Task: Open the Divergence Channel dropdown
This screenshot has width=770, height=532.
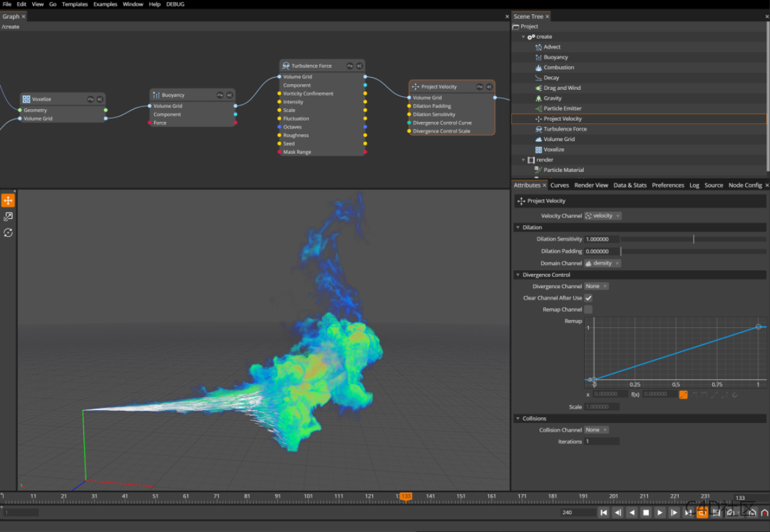Action: (597, 286)
